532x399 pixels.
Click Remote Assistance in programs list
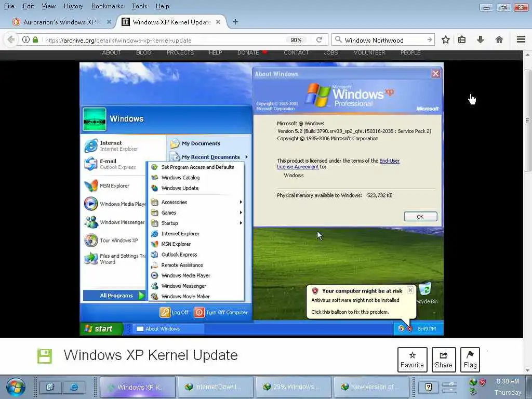coord(182,265)
